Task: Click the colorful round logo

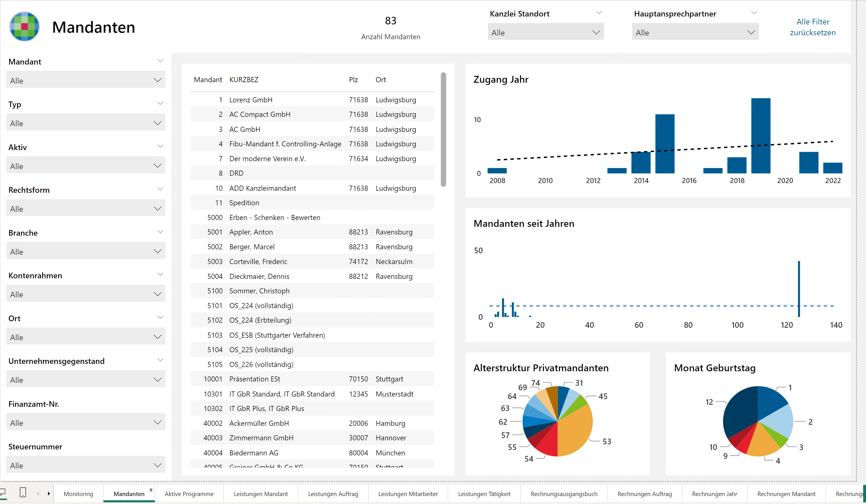Action: click(24, 26)
